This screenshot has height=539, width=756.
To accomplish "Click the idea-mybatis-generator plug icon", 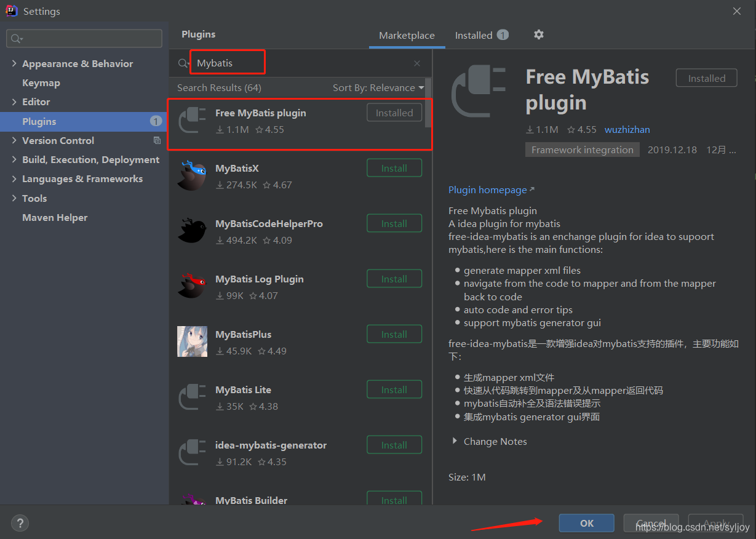I will tap(192, 452).
